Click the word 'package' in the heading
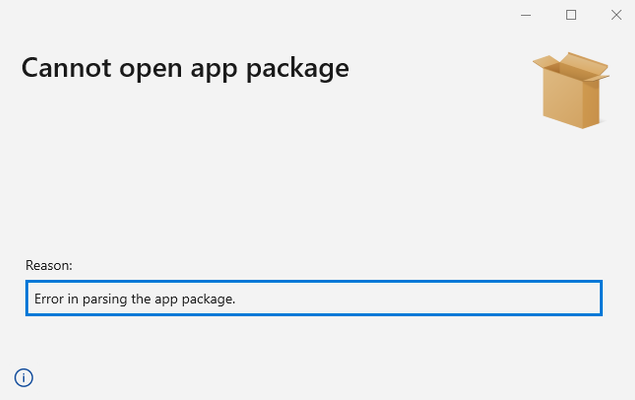 point(298,69)
